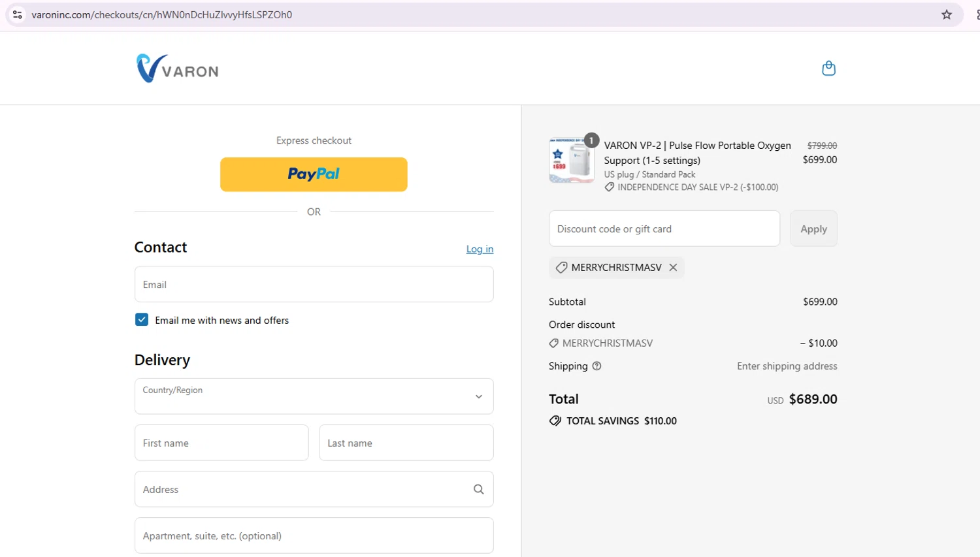Click the VARON VP-2 product thumbnail
The height and width of the screenshot is (557, 980).
tap(572, 160)
